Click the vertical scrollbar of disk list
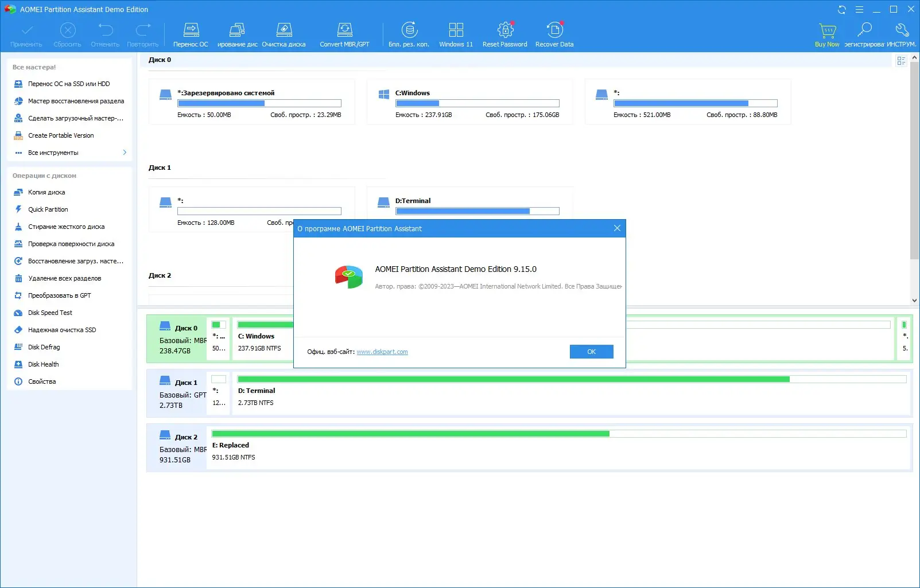 pos(914,161)
